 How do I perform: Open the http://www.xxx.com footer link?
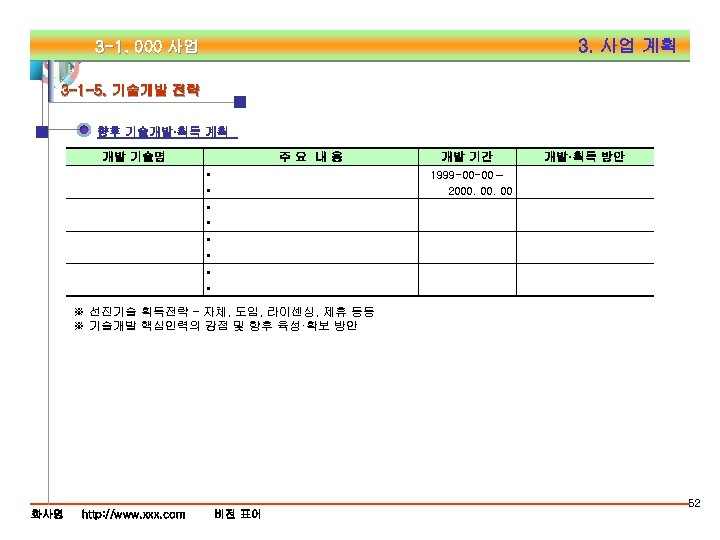coord(134,514)
